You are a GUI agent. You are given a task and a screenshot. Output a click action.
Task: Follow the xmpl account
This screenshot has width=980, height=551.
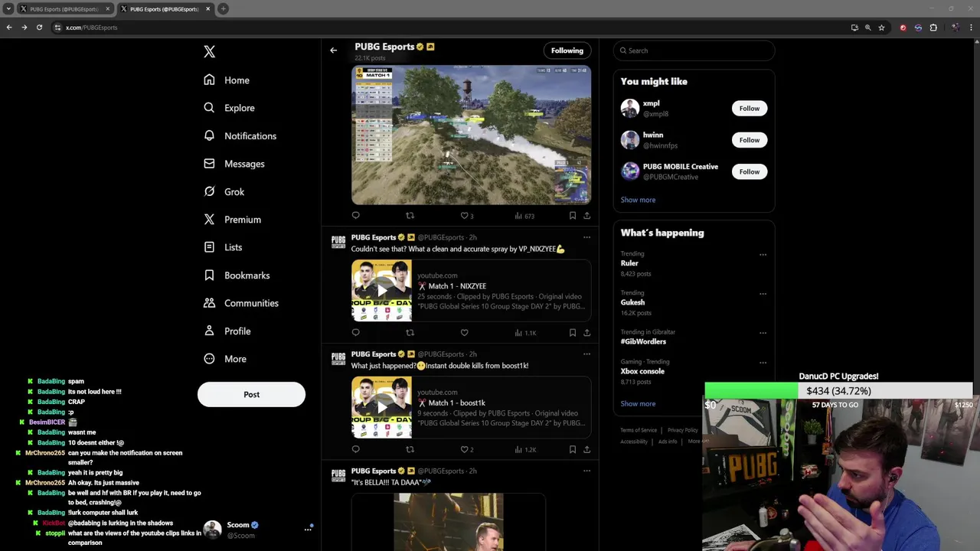pos(750,109)
